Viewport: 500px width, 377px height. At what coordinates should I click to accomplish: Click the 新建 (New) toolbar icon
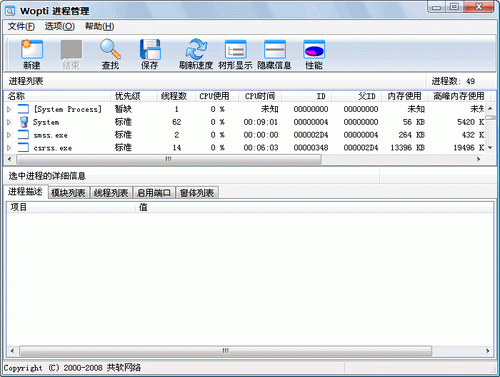point(32,49)
